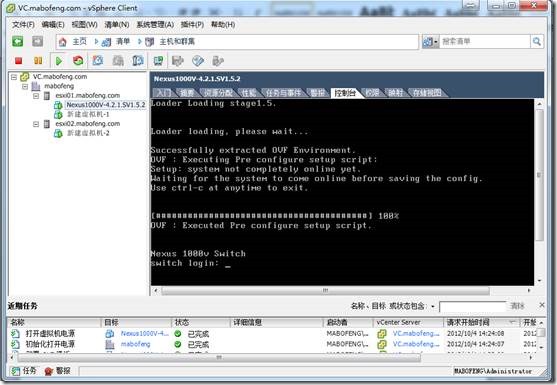Click the alarm bell icon in status bar

49,371
